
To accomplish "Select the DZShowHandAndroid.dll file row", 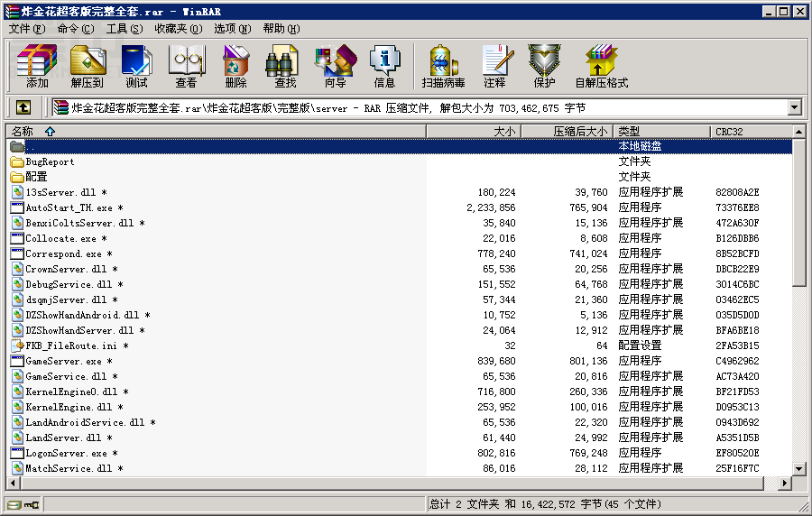I will [400, 315].
